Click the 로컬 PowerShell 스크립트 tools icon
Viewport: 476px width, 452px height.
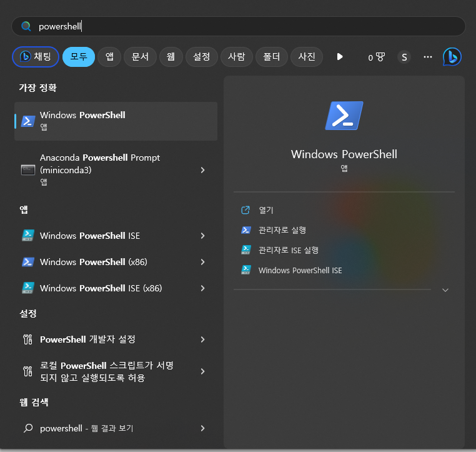pyautogui.click(x=28, y=371)
